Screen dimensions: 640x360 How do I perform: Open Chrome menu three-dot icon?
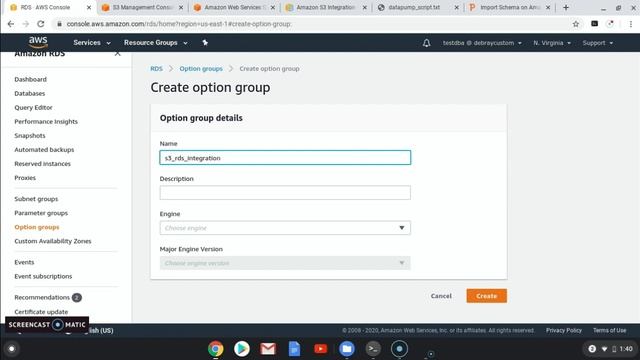coord(631,24)
